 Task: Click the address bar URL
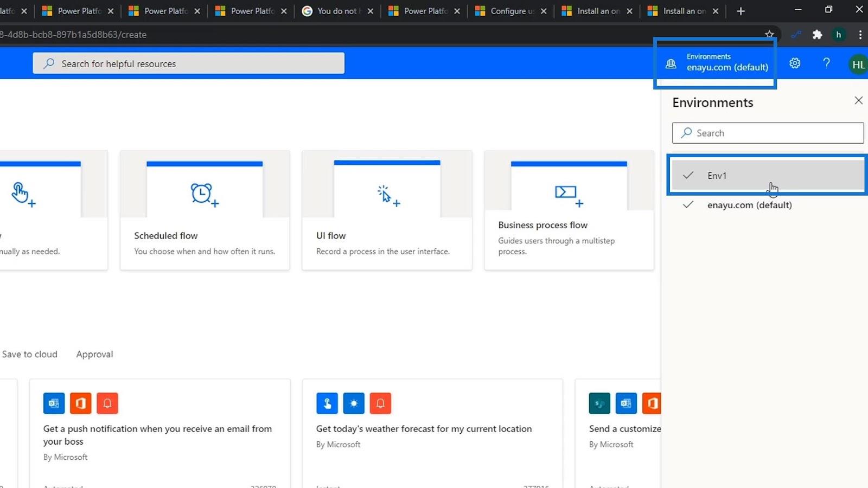click(x=73, y=34)
